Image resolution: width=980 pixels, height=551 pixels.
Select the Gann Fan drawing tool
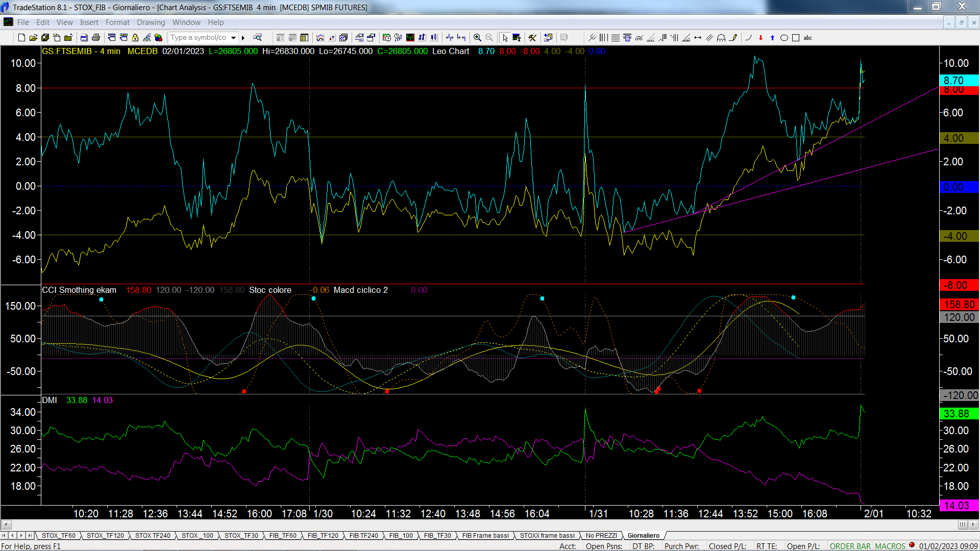tap(686, 38)
